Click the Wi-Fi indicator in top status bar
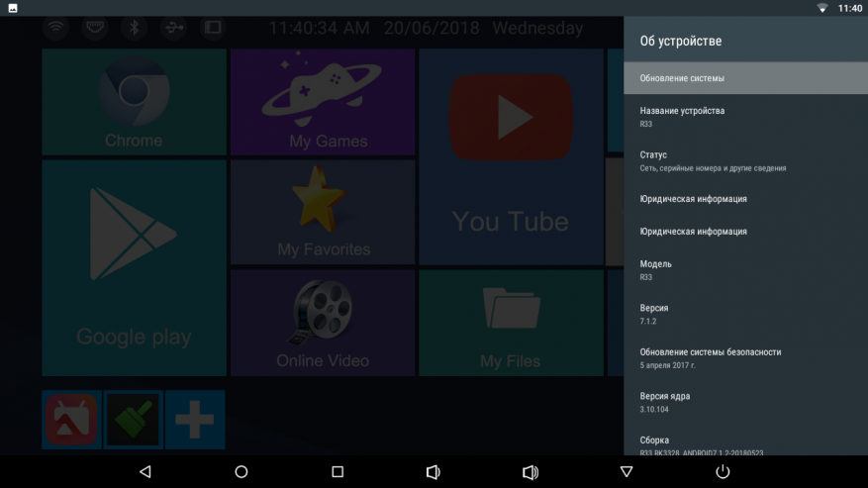Viewport: 868px width, 488px height. tap(822, 8)
